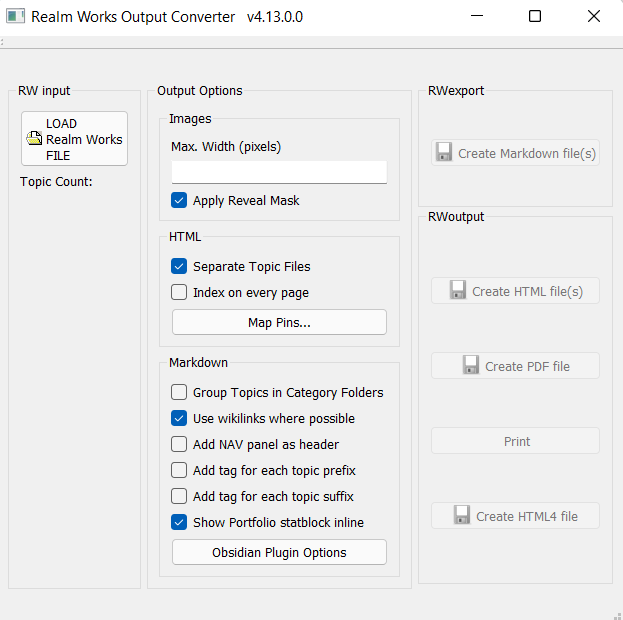Image resolution: width=623 pixels, height=620 pixels.
Task: Click the Create PDF file button
Action: coord(515,366)
